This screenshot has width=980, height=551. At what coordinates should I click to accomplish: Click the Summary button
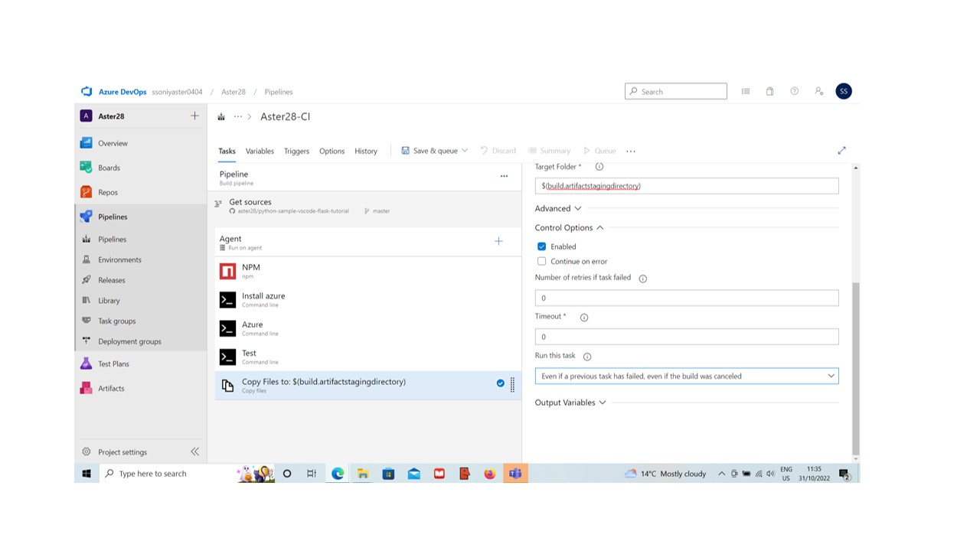(x=549, y=151)
